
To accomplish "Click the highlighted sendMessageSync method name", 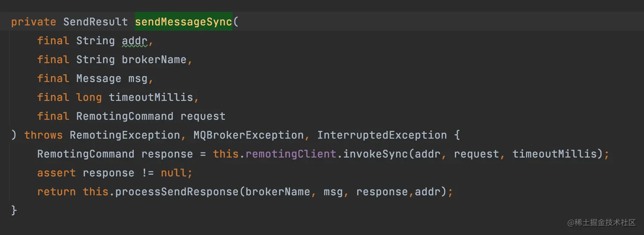I will (184, 22).
